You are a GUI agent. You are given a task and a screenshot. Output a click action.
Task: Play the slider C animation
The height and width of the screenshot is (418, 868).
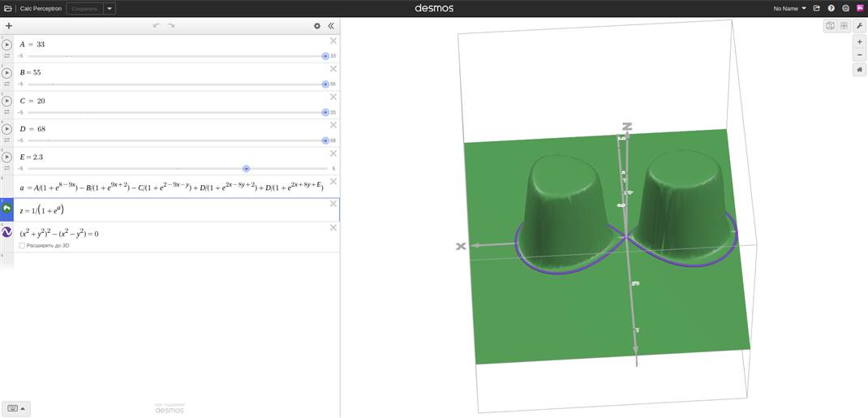6,101
